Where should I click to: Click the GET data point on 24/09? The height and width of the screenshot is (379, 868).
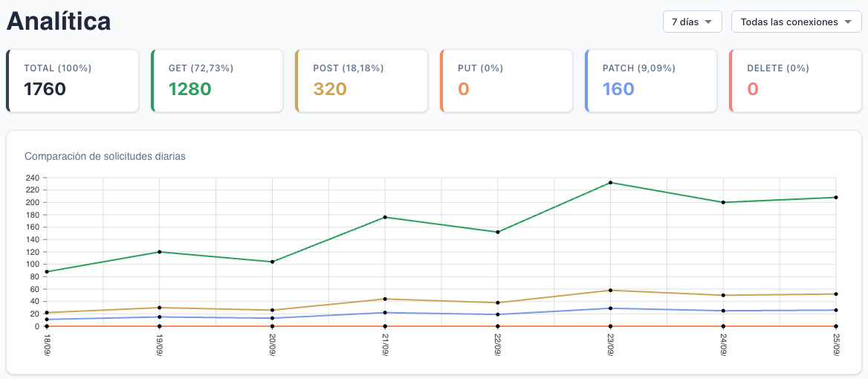coord(723,202)
